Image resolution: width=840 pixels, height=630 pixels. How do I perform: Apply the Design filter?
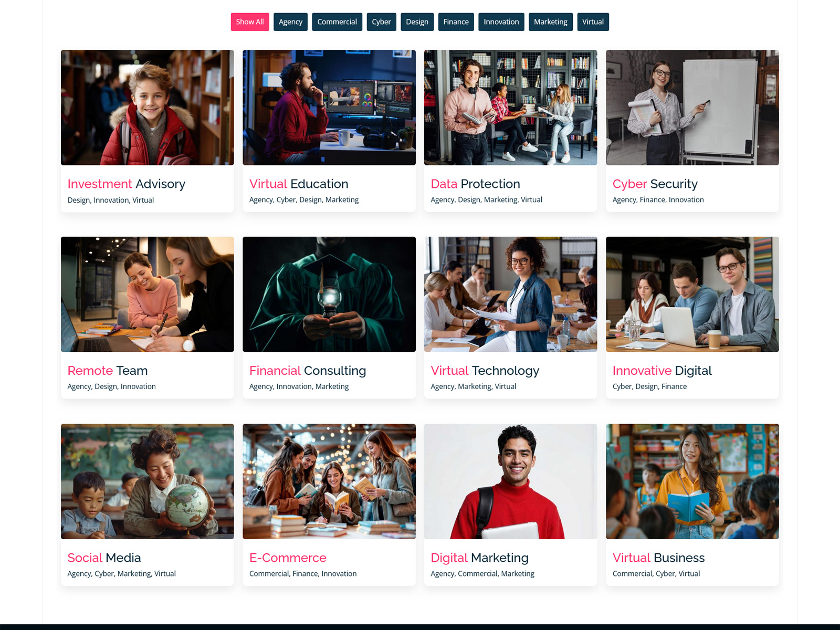click(x=417, y=22)
